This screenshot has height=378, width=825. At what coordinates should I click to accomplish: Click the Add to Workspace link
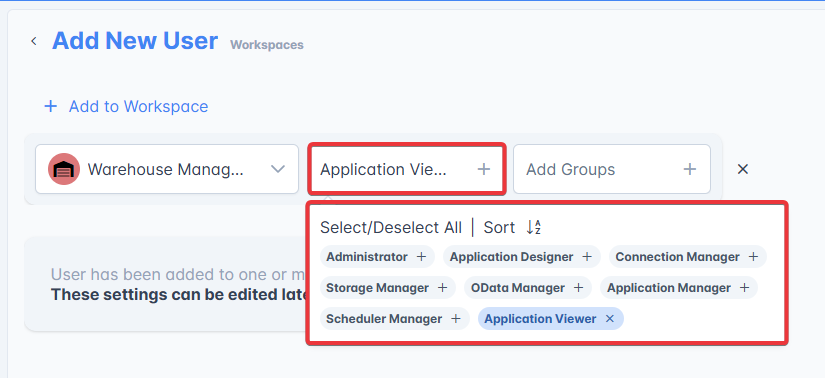138,106
